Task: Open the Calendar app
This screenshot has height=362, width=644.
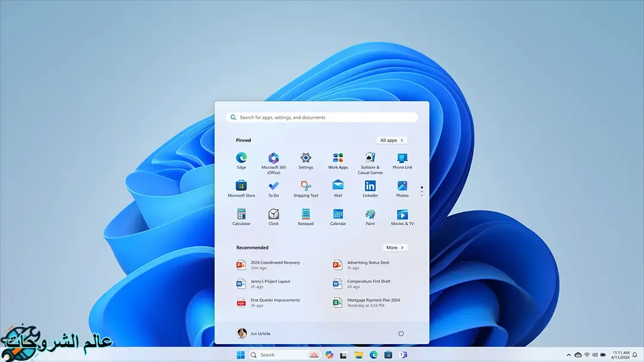Action: pos(338,217)
